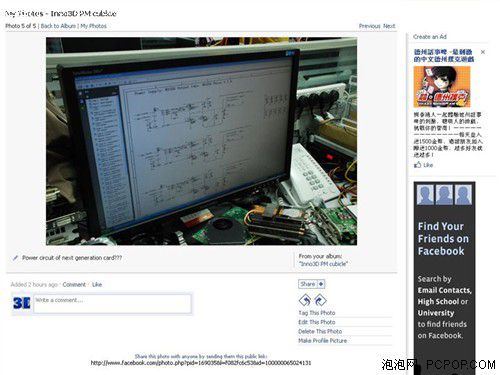
Task: Open My Photos link
Action: (93, 26)
